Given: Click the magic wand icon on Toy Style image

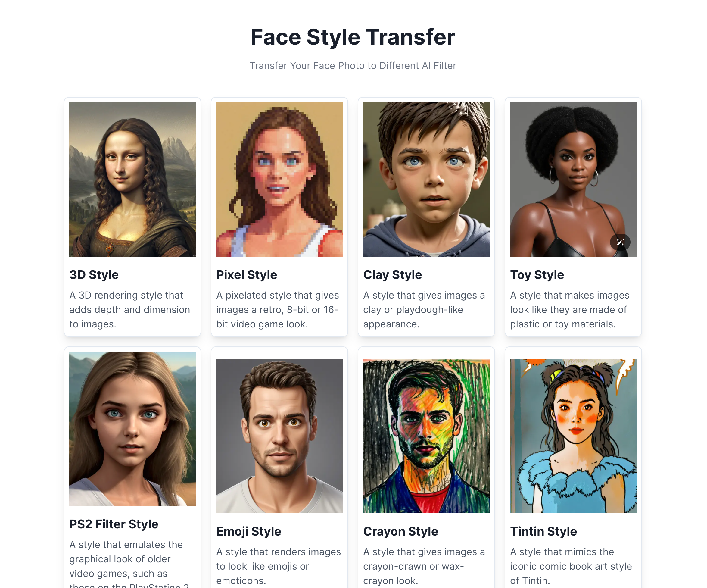Looking at the screenshot, I should click(620, 242).
